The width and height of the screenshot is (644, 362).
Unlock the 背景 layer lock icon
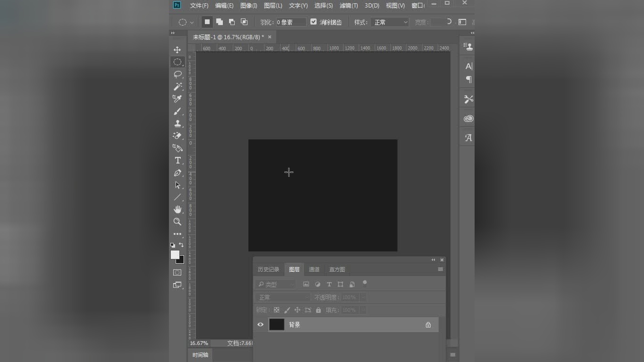428,325
